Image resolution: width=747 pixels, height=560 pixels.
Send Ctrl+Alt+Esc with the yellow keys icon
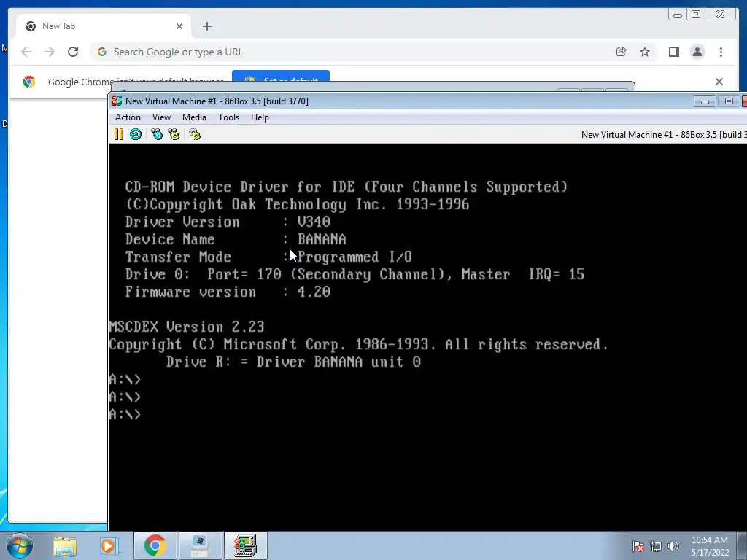click(174, 134)
